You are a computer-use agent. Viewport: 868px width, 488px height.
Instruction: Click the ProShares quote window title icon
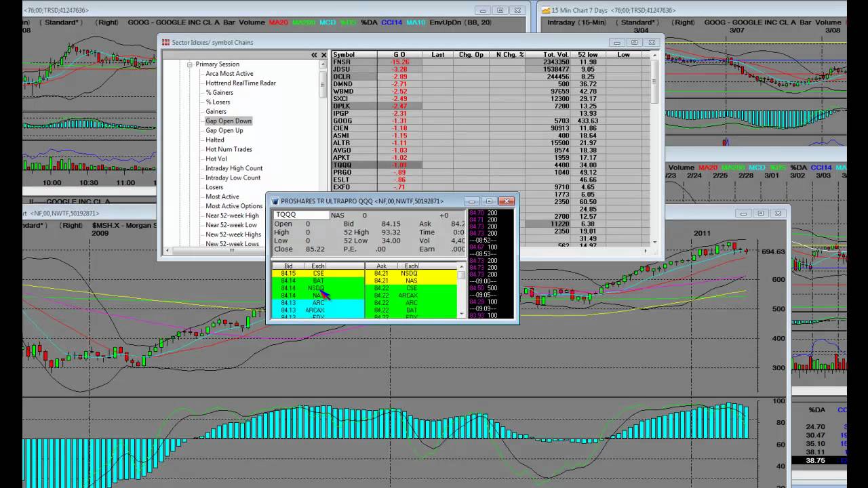[275, 201]
